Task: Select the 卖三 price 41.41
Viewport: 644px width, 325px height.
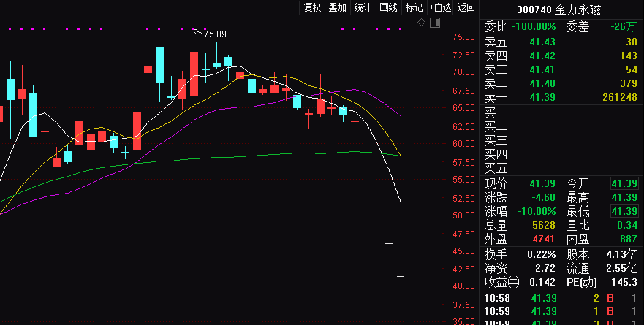Action: click(x=542, y=70)
